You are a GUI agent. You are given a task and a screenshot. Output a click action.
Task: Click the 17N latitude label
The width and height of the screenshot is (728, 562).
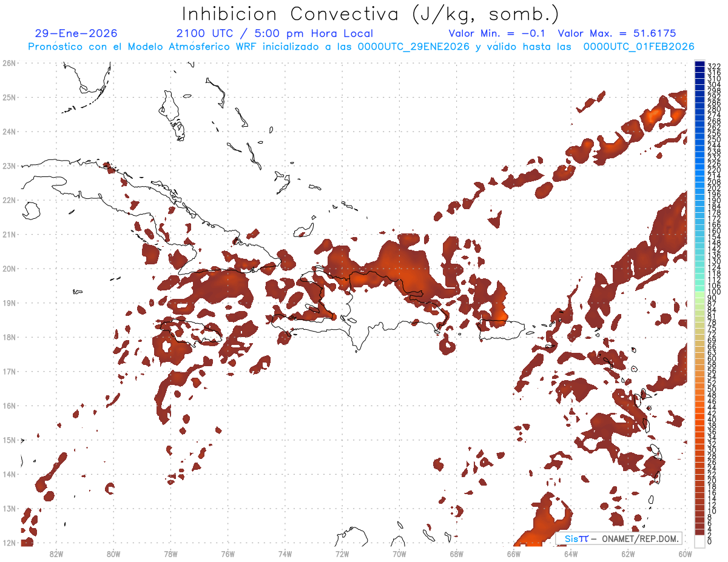(8, 371)
